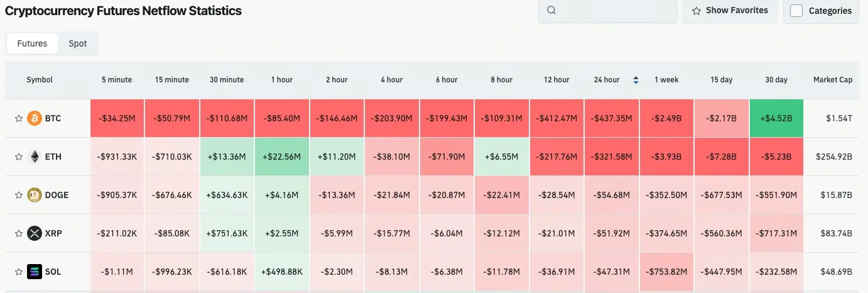Click BTC 24 hour cell -$437.35M
Viewport: 868px width, 293px height.
click(x=612, y=118)
